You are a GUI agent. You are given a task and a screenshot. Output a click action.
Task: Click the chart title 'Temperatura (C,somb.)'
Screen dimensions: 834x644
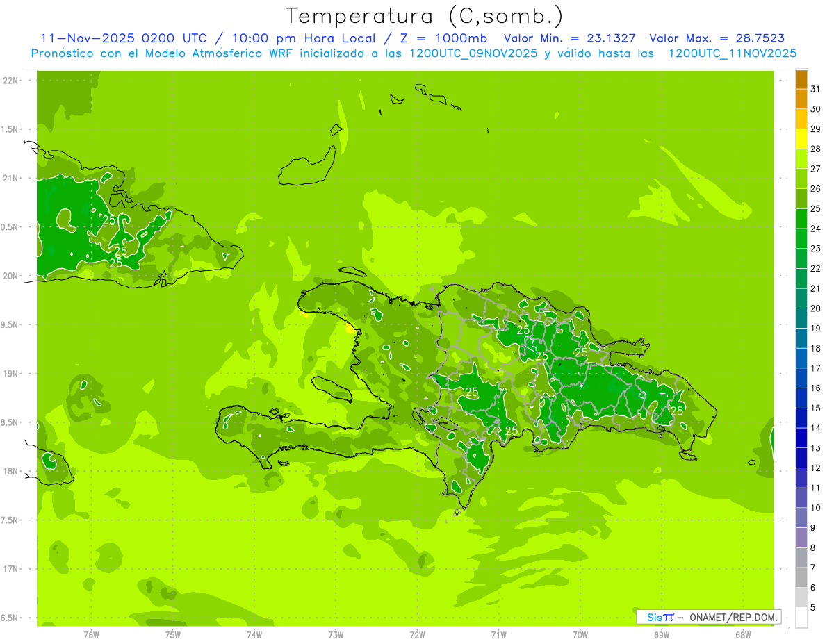point(425,15)
